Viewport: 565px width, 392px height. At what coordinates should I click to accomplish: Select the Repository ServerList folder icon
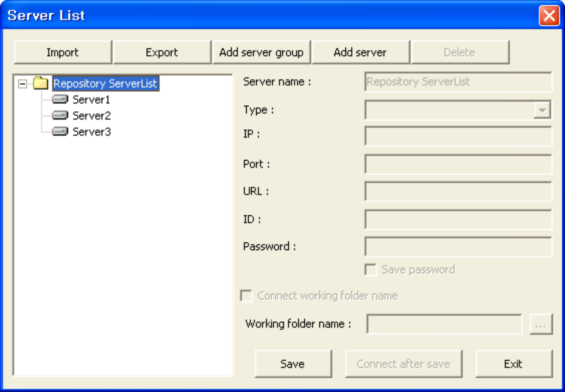(40, 83)
